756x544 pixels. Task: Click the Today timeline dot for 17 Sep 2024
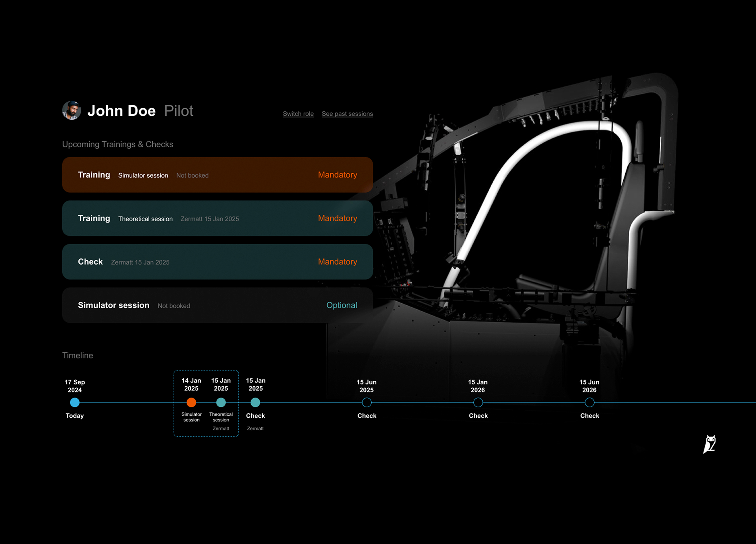[x=74, y=403]
